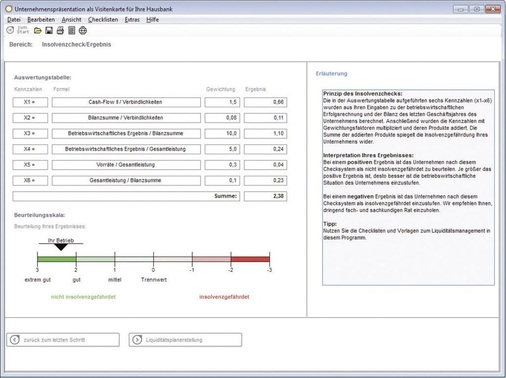Select formula 'Bilanzsumme / Verbindlichkeiten'
Screen dimensions: 506x378
tap(126, 118)
